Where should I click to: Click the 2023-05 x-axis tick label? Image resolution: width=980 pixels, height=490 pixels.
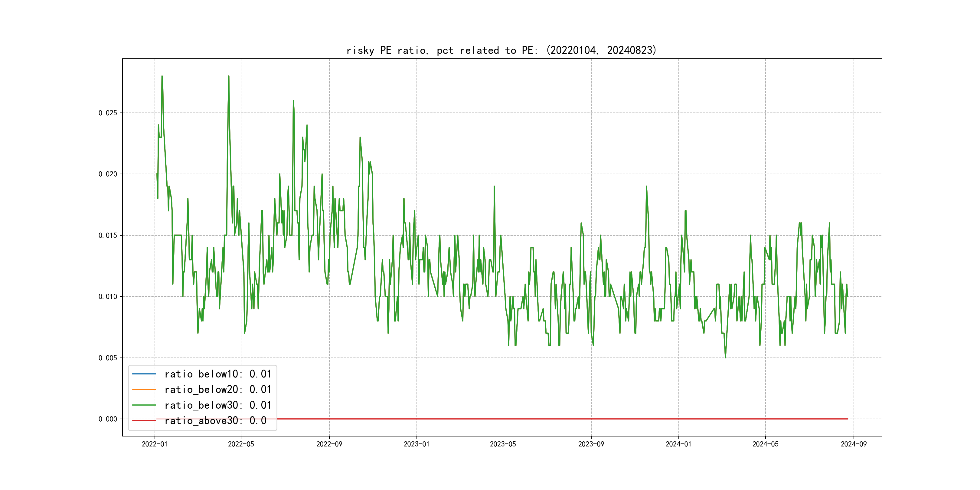pos(503,444)
